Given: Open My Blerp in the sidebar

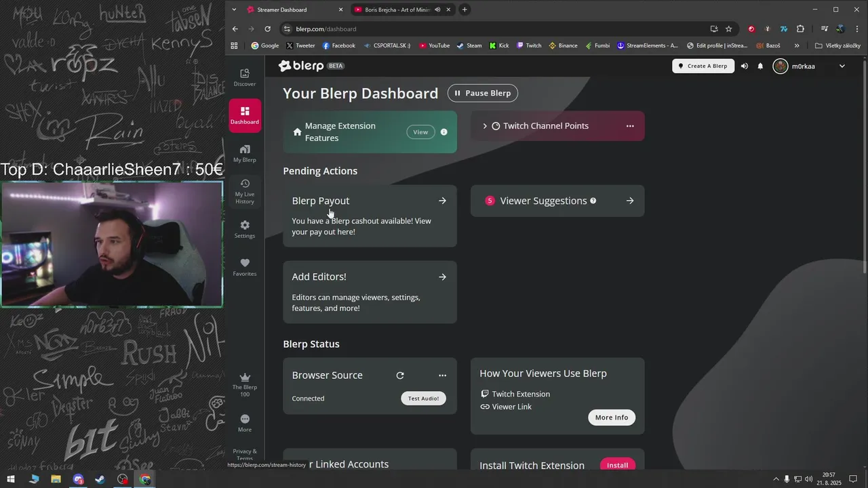Looking at the screenshot, I should (x=245, y=153).
